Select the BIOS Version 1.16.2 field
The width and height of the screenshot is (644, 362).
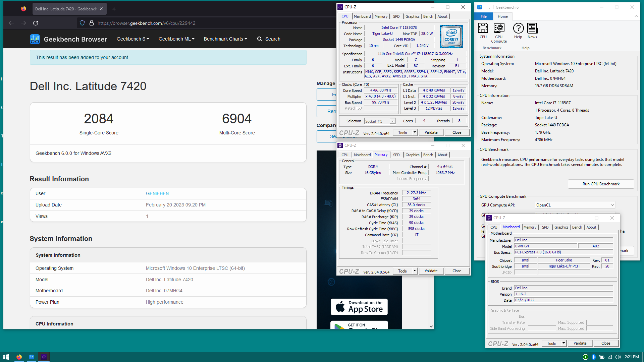pos(563,294)
